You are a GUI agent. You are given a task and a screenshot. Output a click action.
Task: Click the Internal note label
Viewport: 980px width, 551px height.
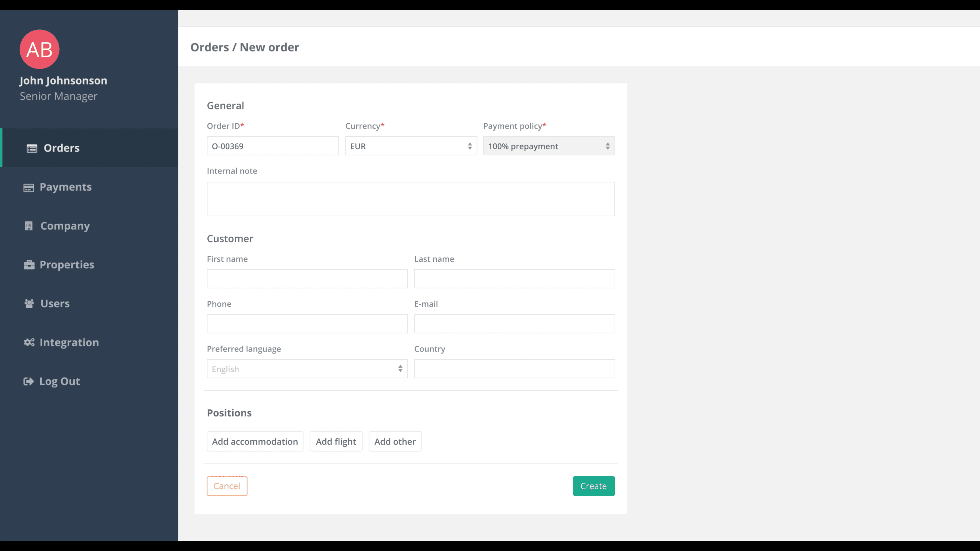[x=232, y=171]
